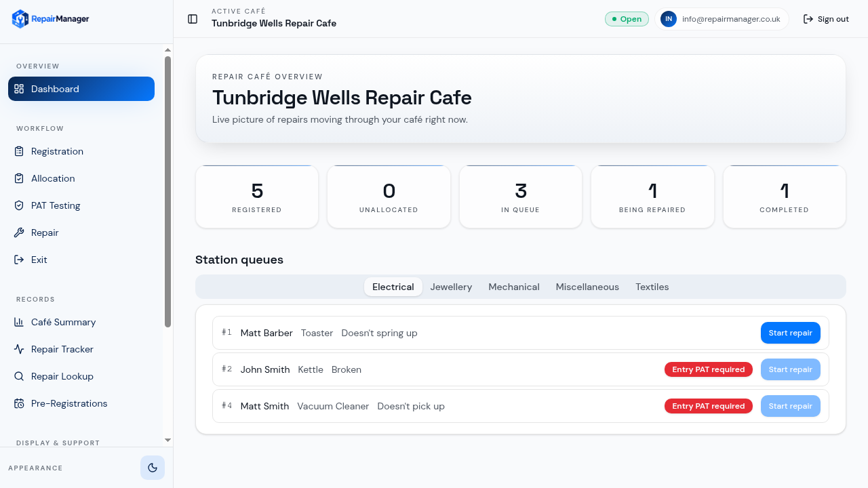Click the Repair wrench icon

[x=19, y=232]
